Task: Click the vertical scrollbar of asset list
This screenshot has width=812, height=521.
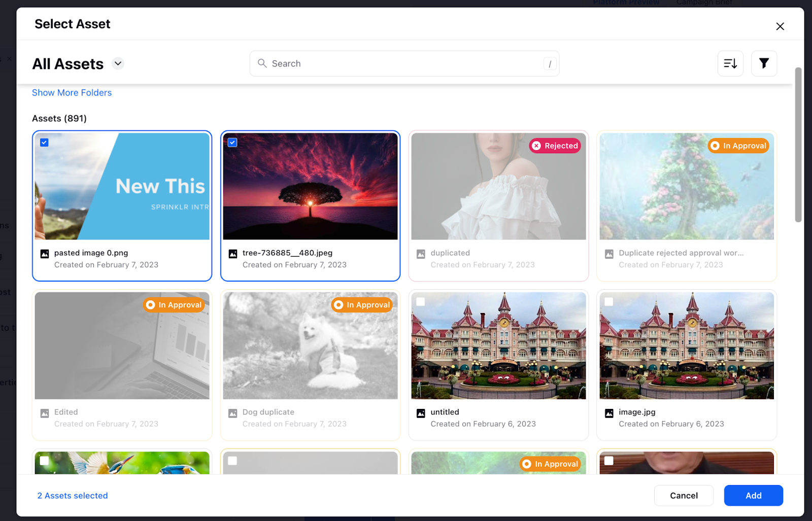Action: click(798, 145)
